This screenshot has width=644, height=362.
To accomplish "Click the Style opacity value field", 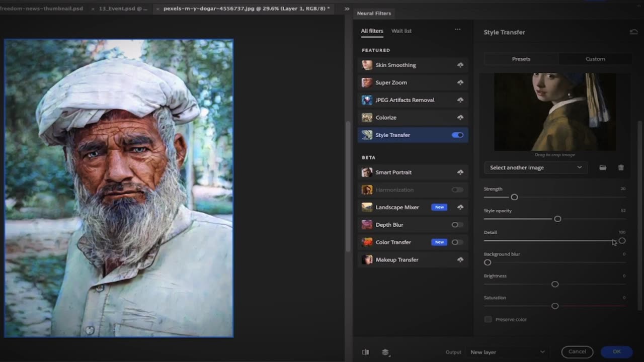I will coord(623,211).
